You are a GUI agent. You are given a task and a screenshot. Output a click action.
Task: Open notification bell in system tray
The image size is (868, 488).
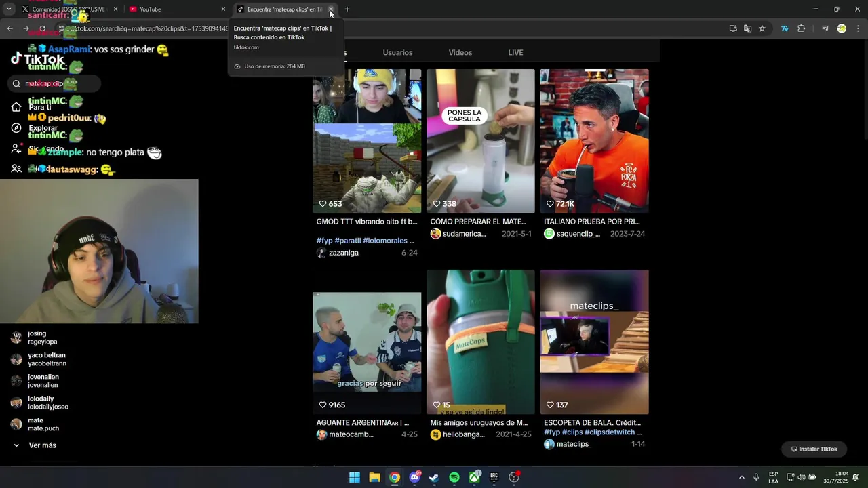[856, 477]
